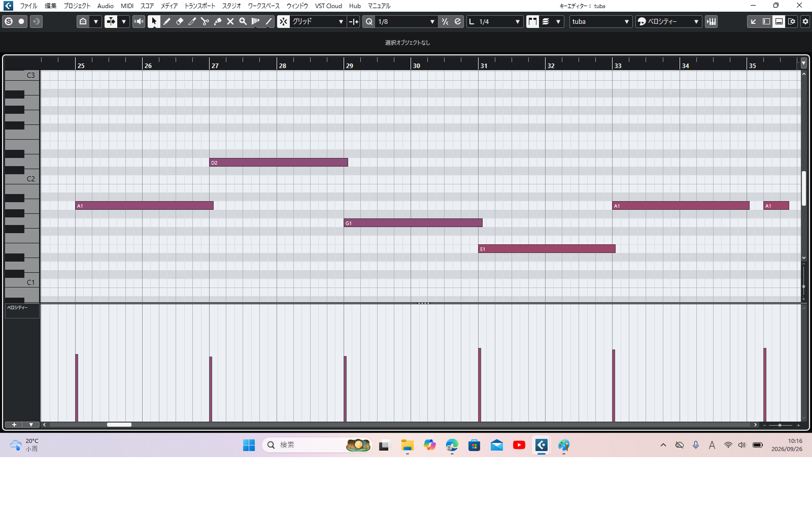Viewport: 812px width, 512px height.
Task: Add controller lane with plus button
Action: [x=14, y=425]
